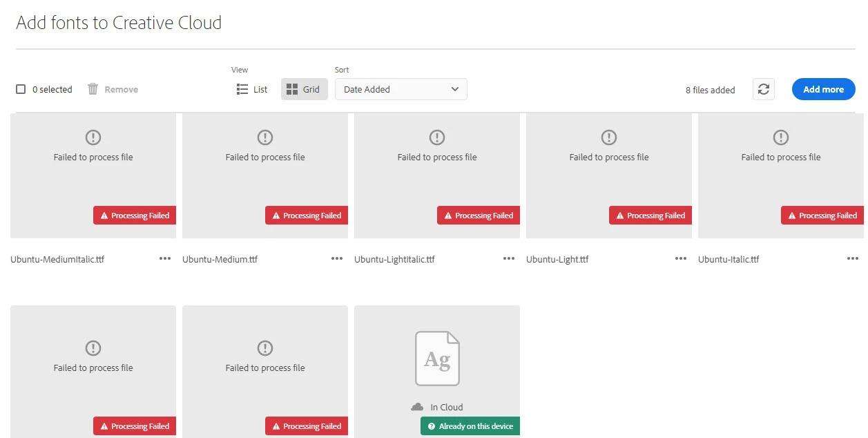The image size is (868, 438).
Task: Click Processing Failed badge on Ubuntu-LightItalic.ttf
Action: click(479, 216)
